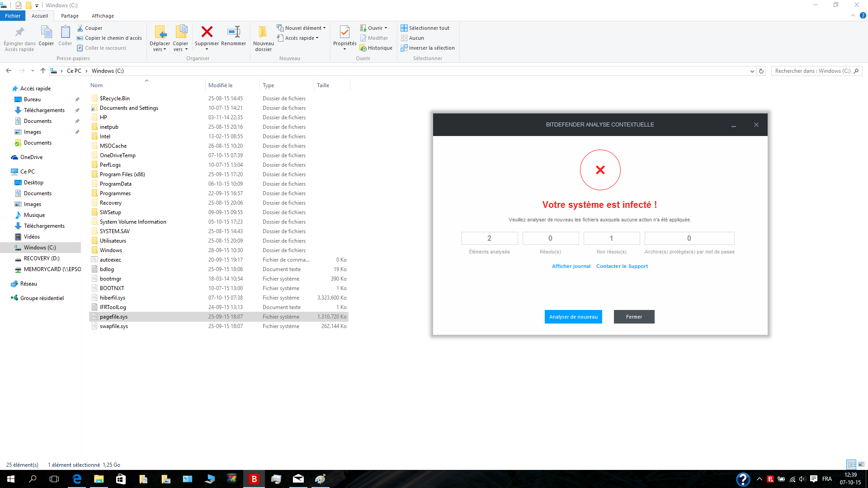The image size is (868, 488).
Task: Click Inverser la sélection
Action: pyautogui.click(x=428, y=48)
